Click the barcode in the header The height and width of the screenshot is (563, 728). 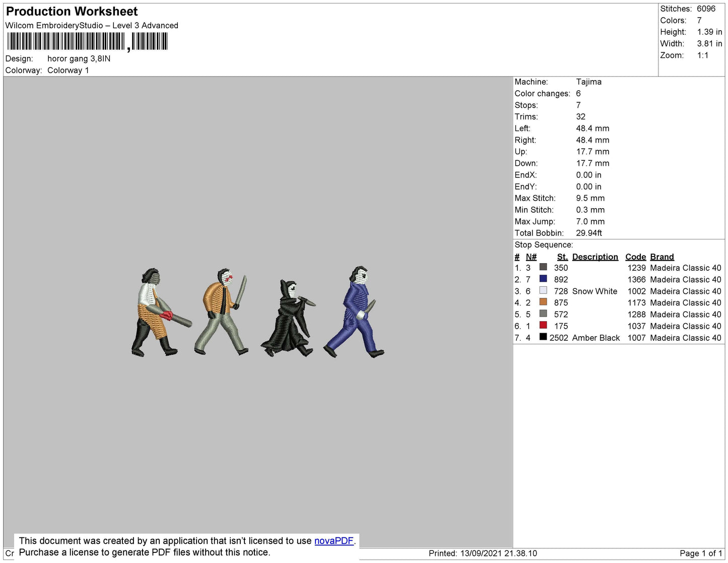[87, 42]
